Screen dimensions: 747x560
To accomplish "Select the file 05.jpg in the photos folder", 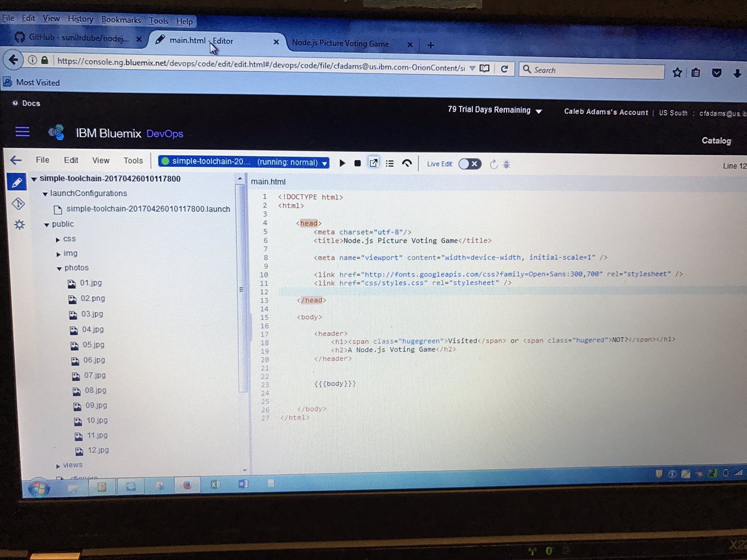I will [x=92, y=345].
